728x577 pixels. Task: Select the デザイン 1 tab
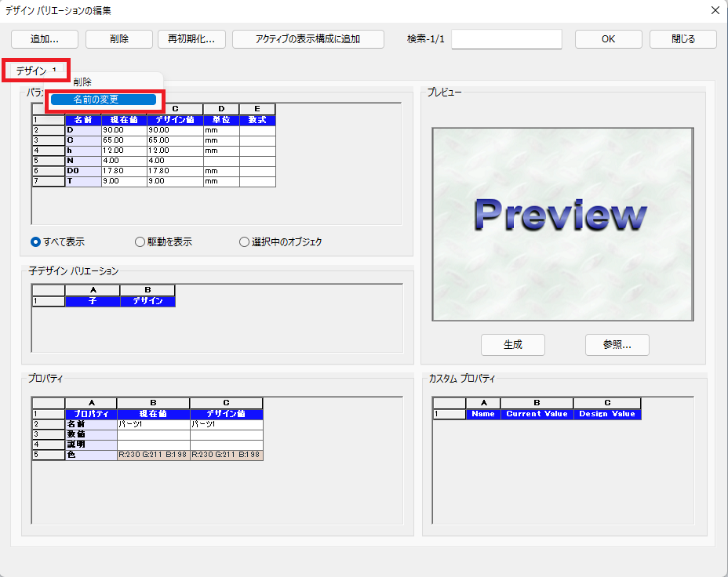click(x=36, y=71)
